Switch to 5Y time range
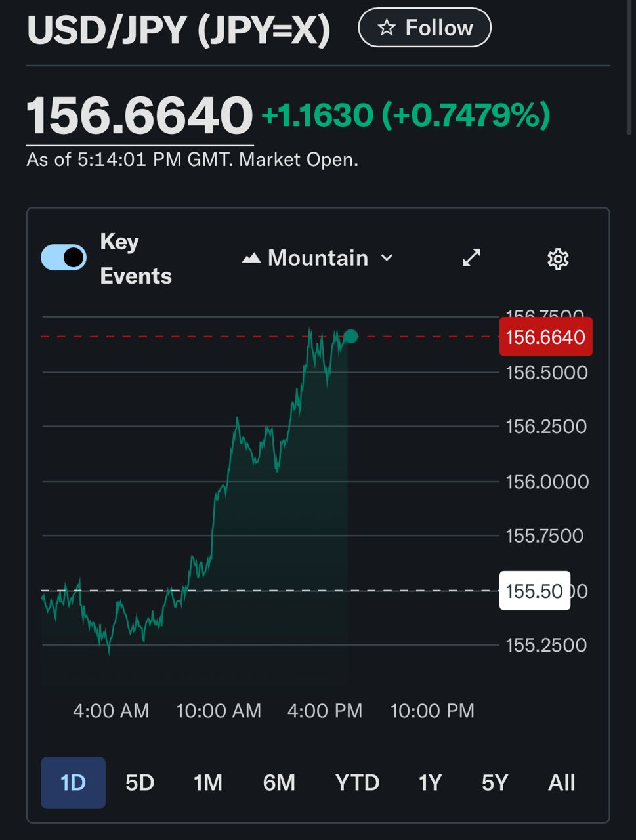Image resolution: width=636 pixels, height=840 pixels. (x=495, y=782)
